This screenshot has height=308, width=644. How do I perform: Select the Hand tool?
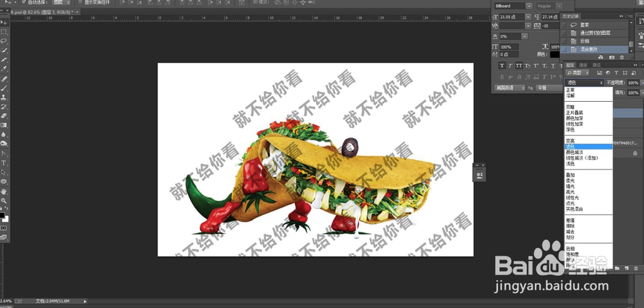(4, 191)
